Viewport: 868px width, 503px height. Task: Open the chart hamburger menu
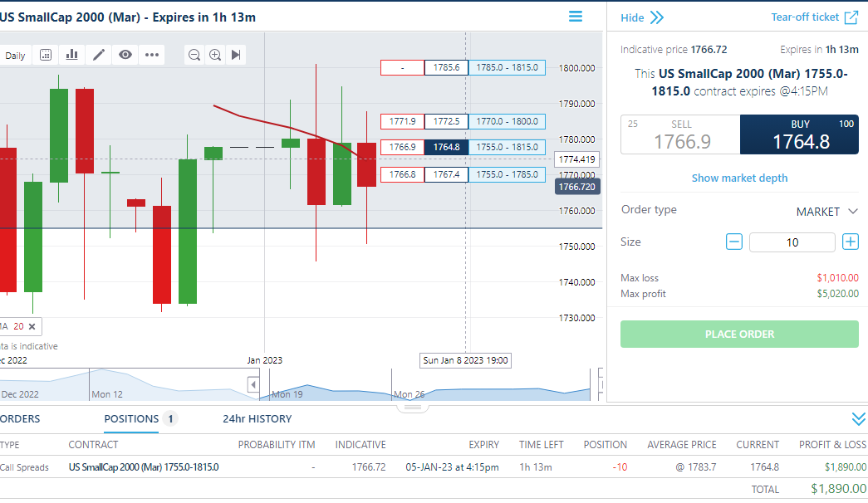pyautogui.click(x=575, y=17)
